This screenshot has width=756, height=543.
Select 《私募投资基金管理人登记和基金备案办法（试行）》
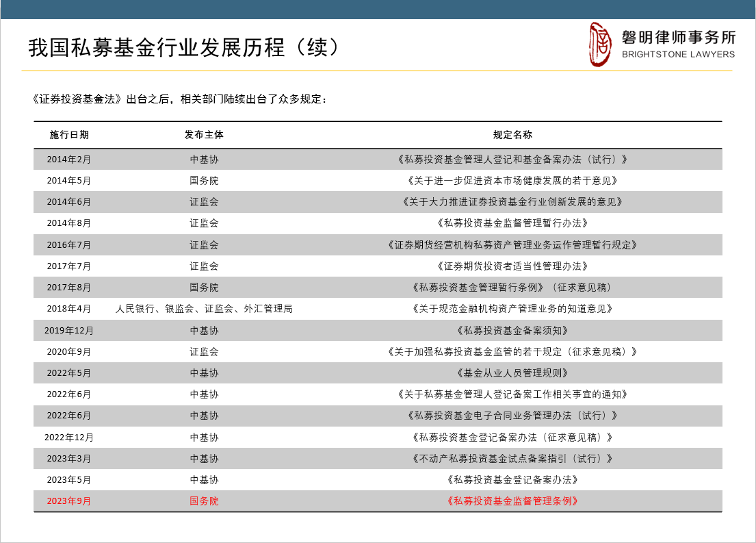(x=512, y=160)
